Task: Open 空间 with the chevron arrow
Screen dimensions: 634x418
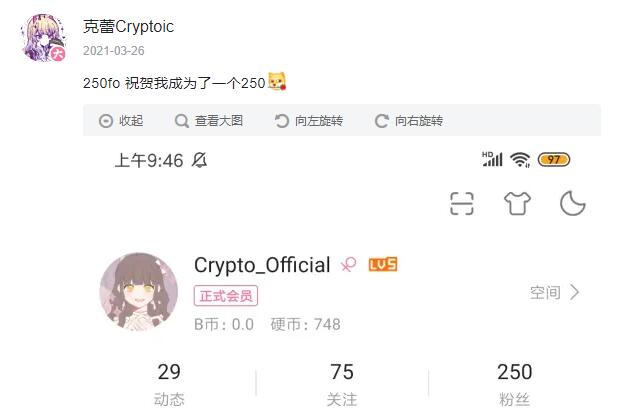Action: point(555,292)
